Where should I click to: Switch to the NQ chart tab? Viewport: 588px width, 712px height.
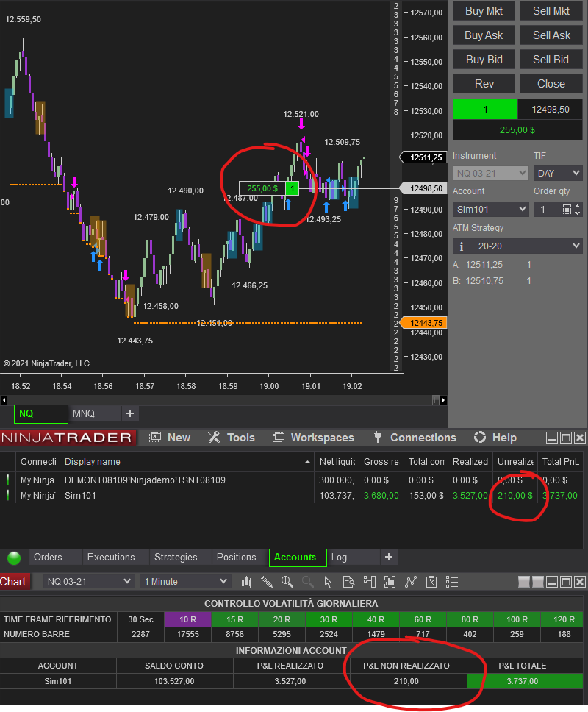(x=41, y=413)
